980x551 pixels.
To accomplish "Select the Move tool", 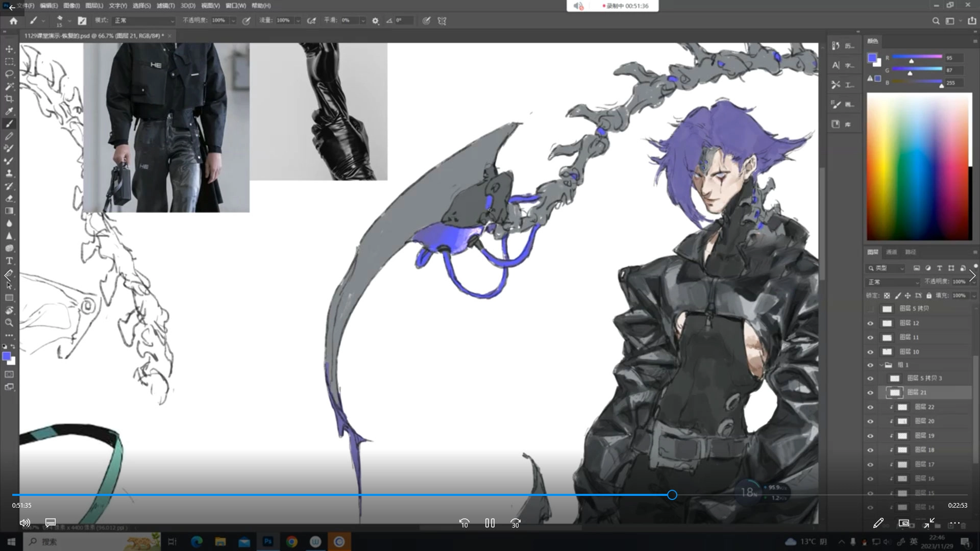I will [9, 49].
